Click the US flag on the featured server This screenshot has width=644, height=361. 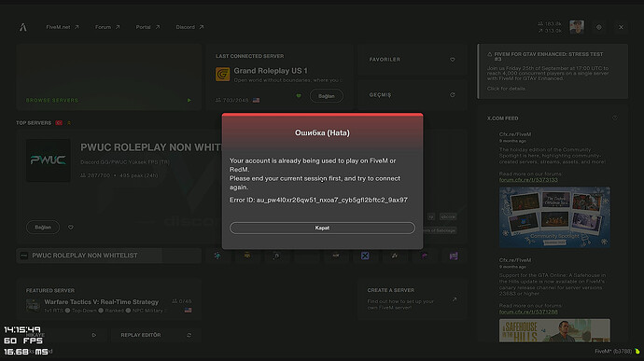point(189,310)
